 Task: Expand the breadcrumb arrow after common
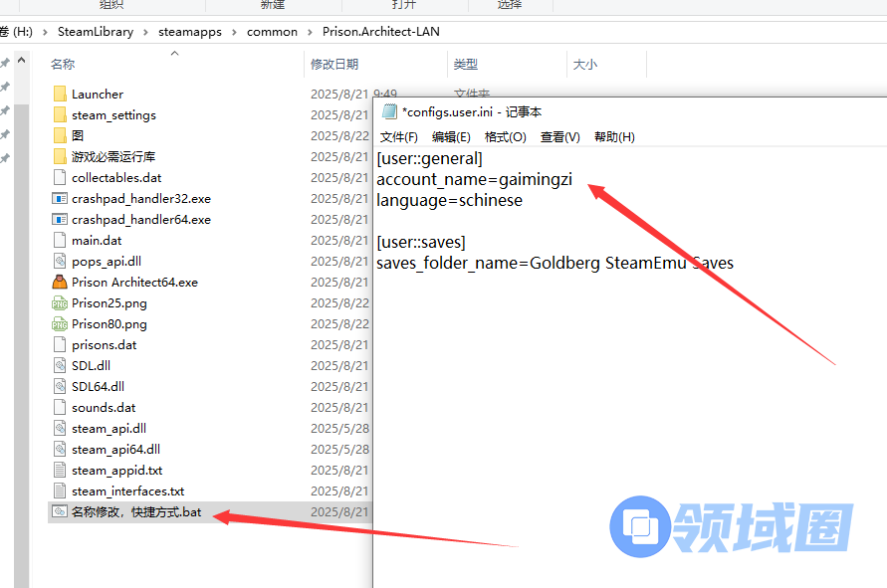point(310,32)
